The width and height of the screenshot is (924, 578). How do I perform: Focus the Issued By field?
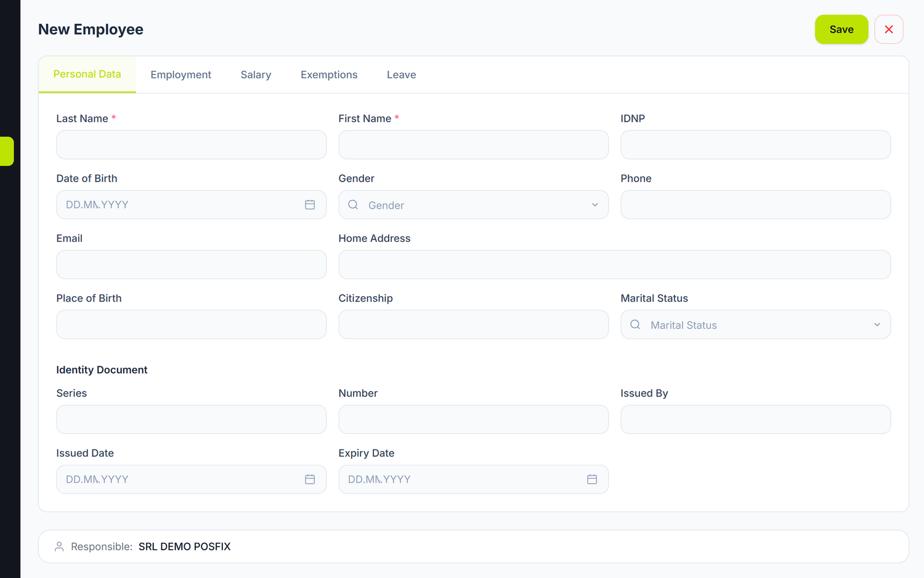coord(756,419)
